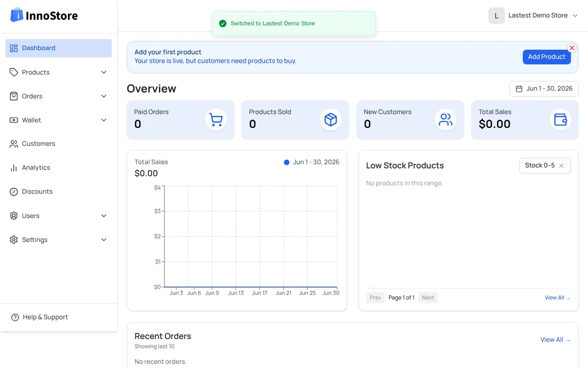Go to Dashboard in sidebar
Viewport: 588px width, 368px height.
click(x=58, y=48)
